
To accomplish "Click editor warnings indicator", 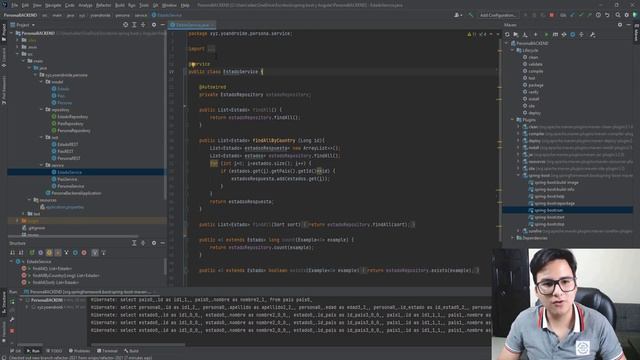I will tap(478, 34).
